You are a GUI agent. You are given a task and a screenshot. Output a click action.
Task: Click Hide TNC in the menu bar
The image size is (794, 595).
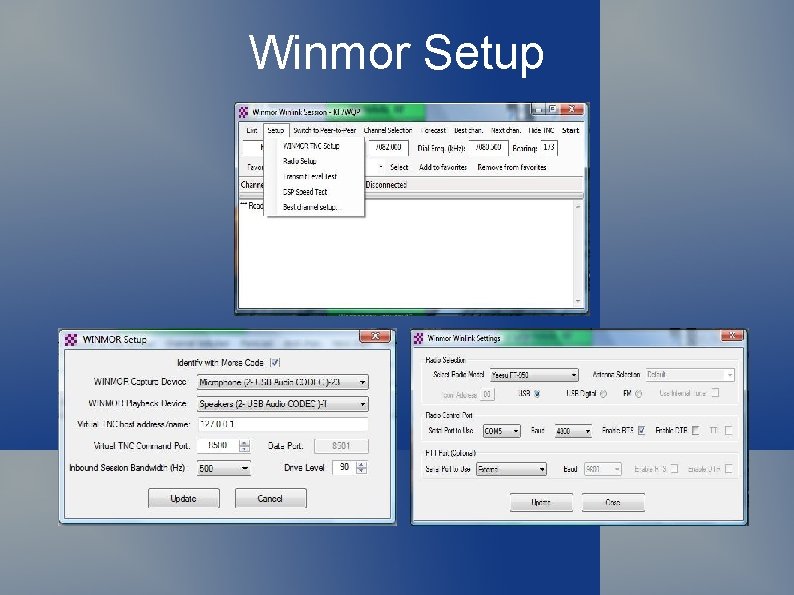[541, 130]
